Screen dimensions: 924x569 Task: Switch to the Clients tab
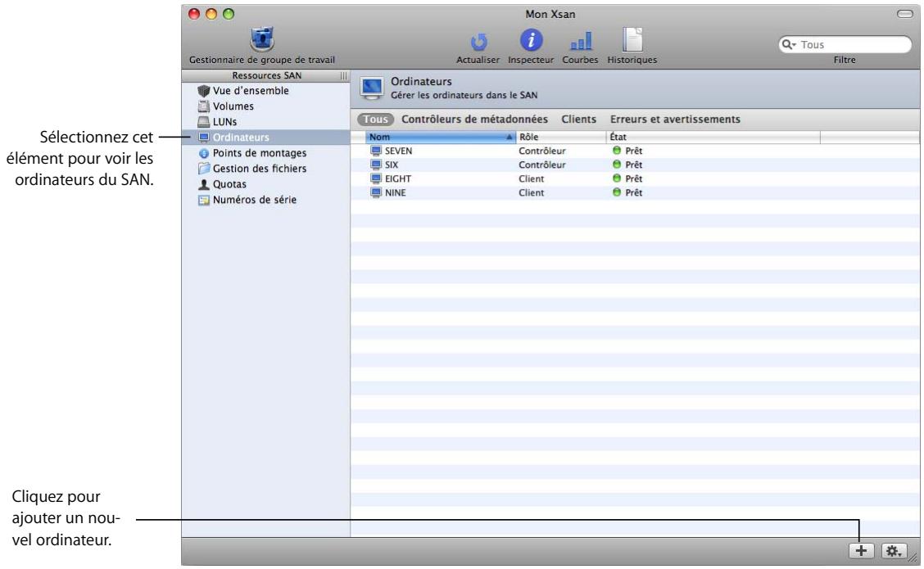click(x=578, y=119)
